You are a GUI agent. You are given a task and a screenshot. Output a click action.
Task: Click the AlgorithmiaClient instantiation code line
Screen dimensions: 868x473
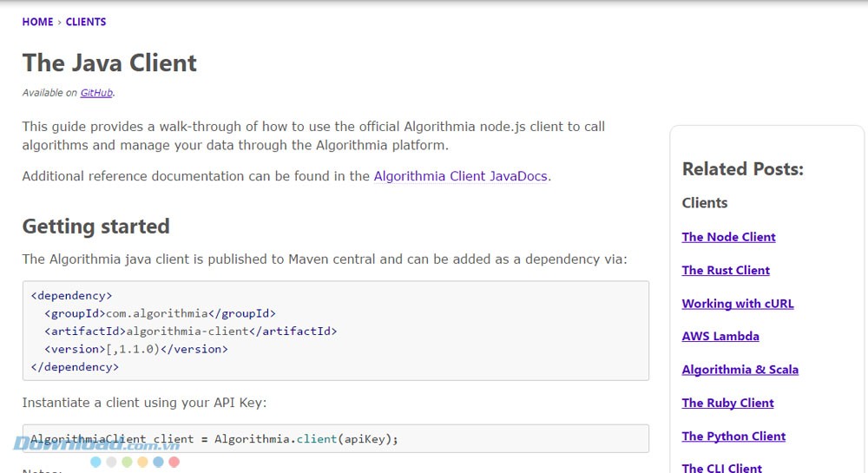coord(214,439)
